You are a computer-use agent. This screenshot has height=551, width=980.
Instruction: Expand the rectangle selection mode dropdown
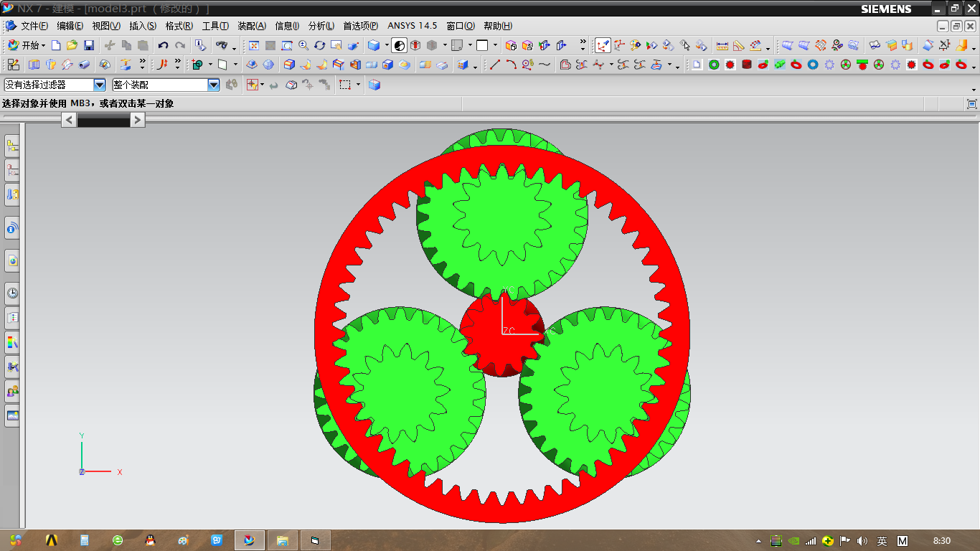(359, 85)
